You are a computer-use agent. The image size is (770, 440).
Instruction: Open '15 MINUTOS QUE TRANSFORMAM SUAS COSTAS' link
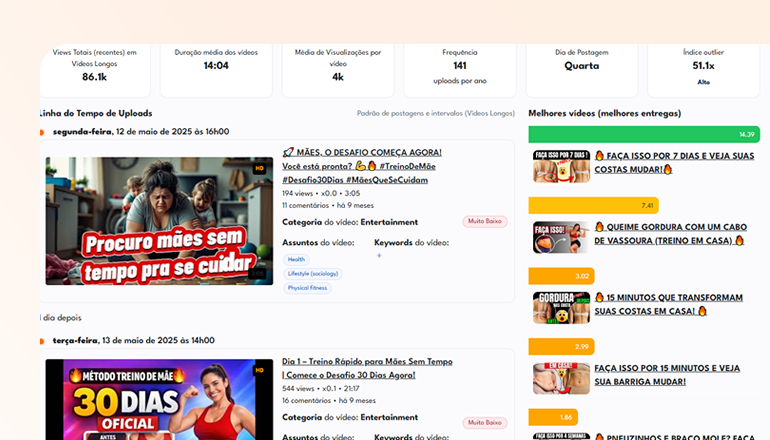(x=668, y=304)
